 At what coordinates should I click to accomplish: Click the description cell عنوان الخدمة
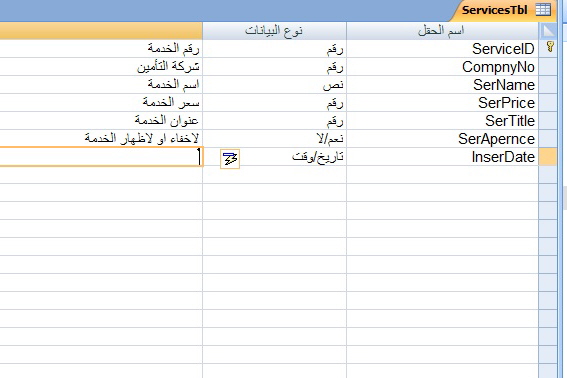pyautogui.click(x=101, y=120)
